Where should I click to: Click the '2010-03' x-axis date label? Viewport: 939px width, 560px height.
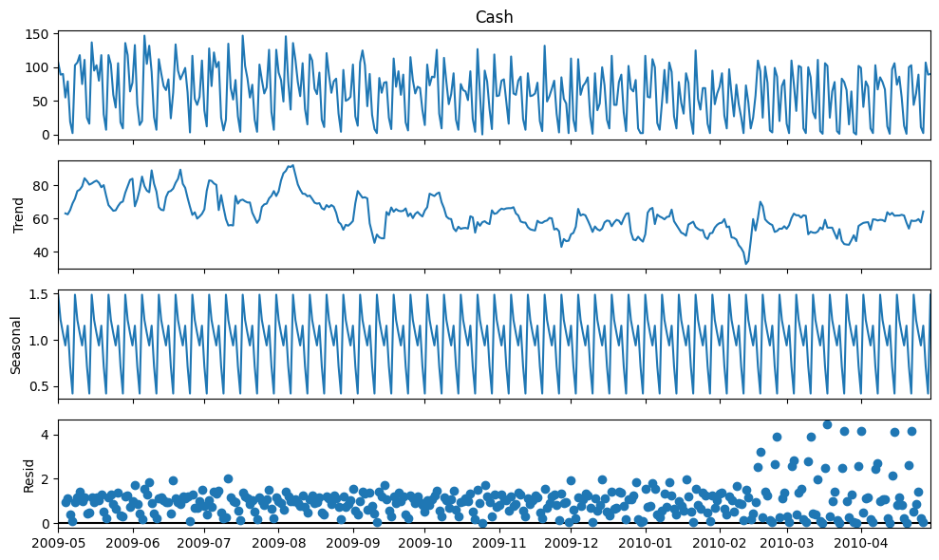(x=787, y=544)
